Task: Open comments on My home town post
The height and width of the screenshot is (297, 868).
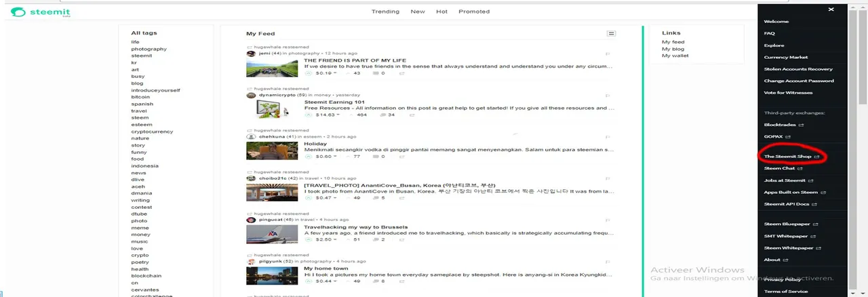Action: [378, 281]
